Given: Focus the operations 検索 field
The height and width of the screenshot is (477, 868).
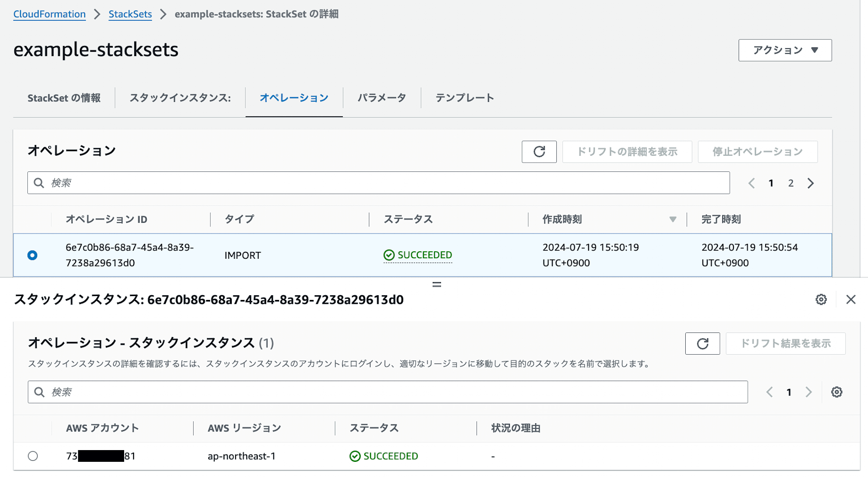Looking at the screenshot, I should tap(378, 183).
